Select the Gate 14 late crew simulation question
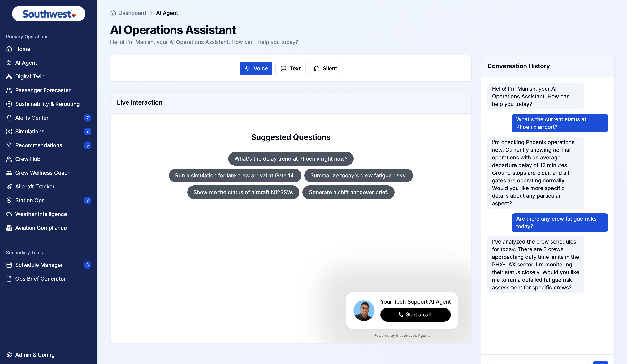The width and height of the screenshot is (627, 364). point(235,175)
